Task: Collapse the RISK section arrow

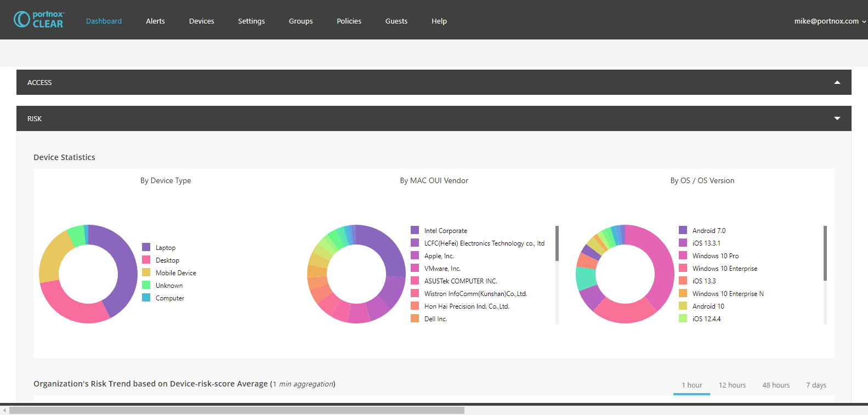Action: (837, 118)
